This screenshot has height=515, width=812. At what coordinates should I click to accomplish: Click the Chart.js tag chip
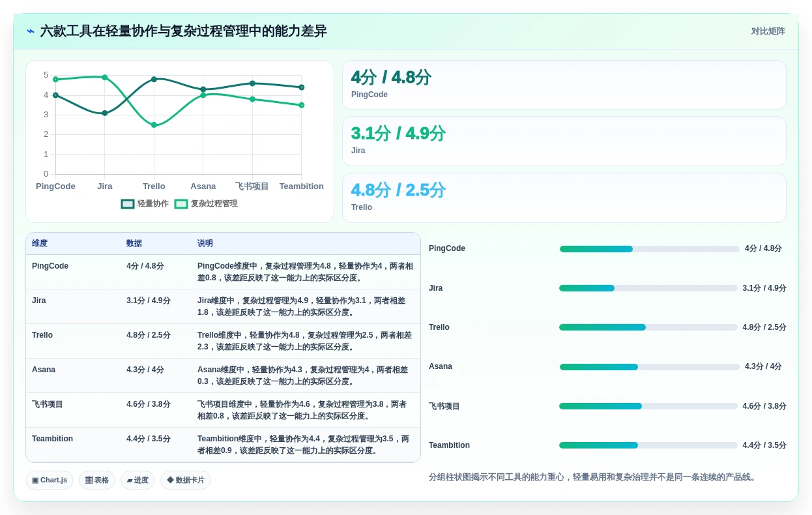pyautogui.click(x=50, y=480)
